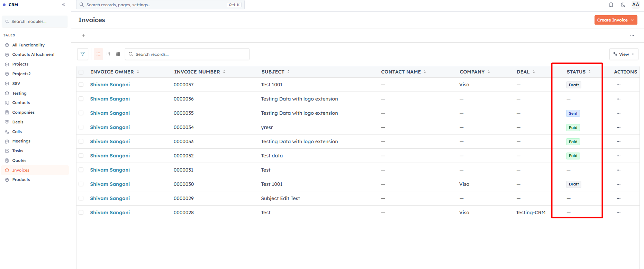Open actions menu for invoice 0000033
Image resolution: width=644 pixels, height=269 pixels.
(x=618, y=142)
